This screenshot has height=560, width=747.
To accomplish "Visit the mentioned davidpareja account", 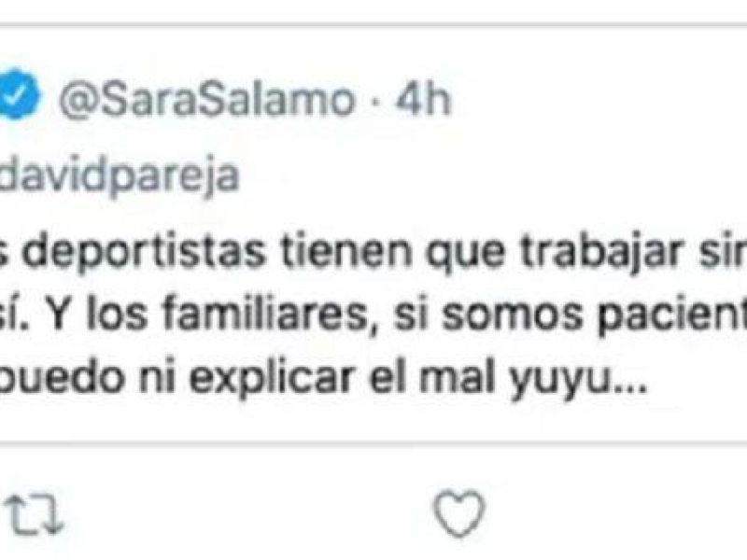I will pyautogui.click(x=120, y=176).
